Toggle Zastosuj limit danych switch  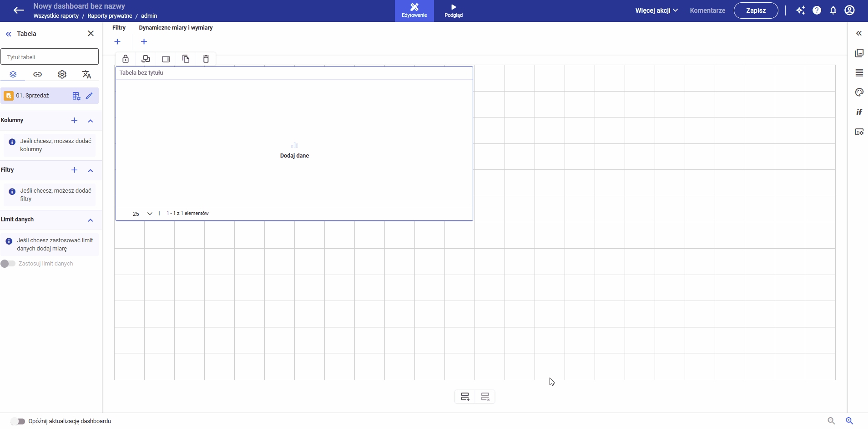(8, 264)
